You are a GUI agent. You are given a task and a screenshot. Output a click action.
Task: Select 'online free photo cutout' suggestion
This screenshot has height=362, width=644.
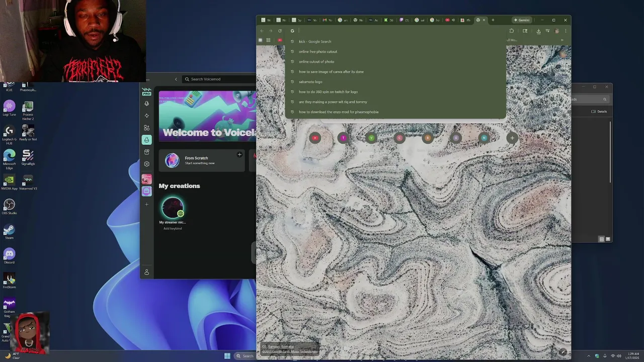[395, 51]
